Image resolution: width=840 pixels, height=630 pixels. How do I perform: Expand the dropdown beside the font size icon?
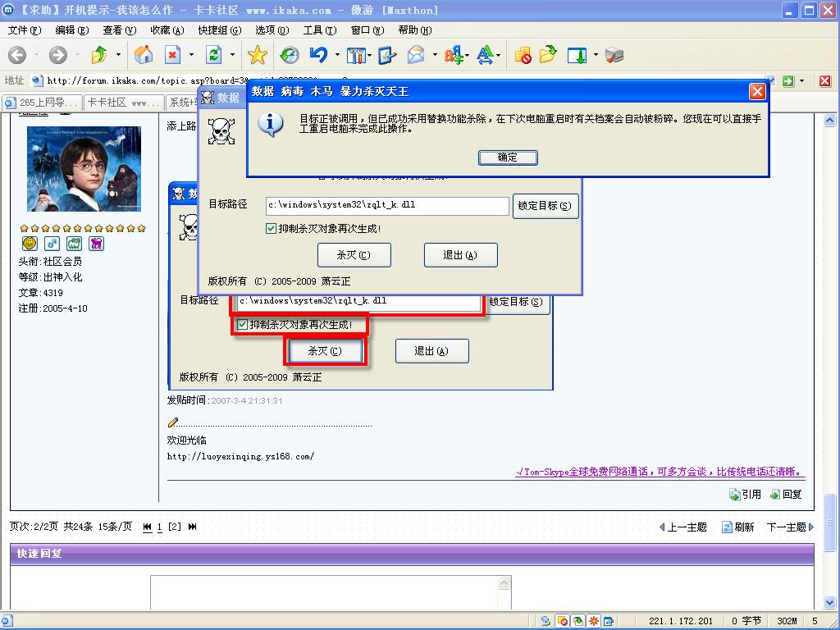pos(500,55)
